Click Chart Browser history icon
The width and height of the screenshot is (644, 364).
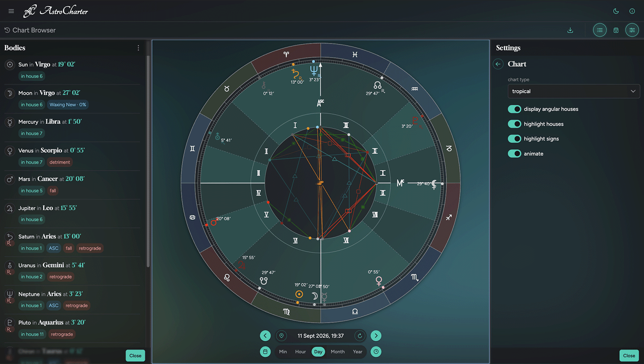click(x=7, y=30)
